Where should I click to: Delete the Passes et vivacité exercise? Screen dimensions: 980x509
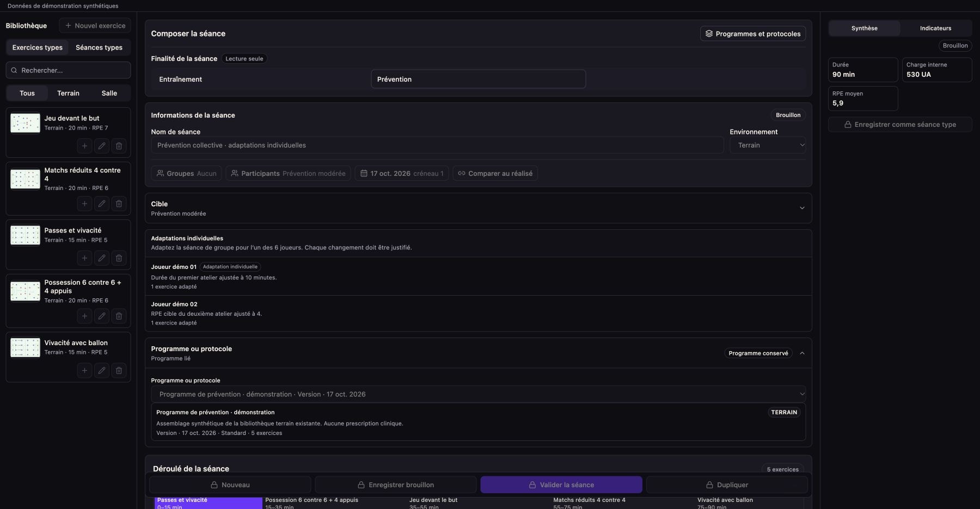119,258
